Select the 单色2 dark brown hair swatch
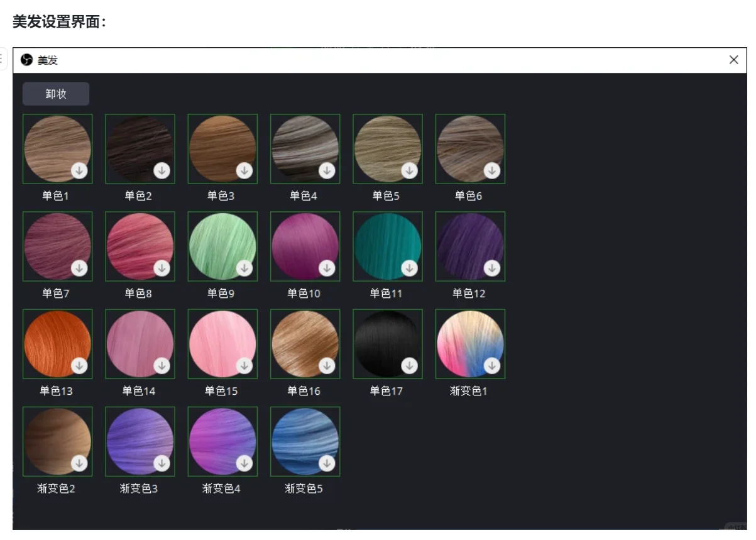The image size is (756, 540). click(x=140, y=149)
